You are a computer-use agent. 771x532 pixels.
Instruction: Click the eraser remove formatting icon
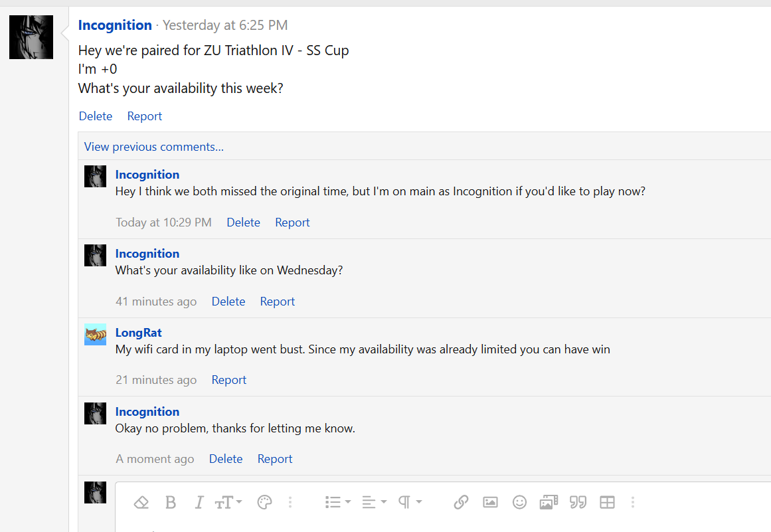tap(141, 502)
